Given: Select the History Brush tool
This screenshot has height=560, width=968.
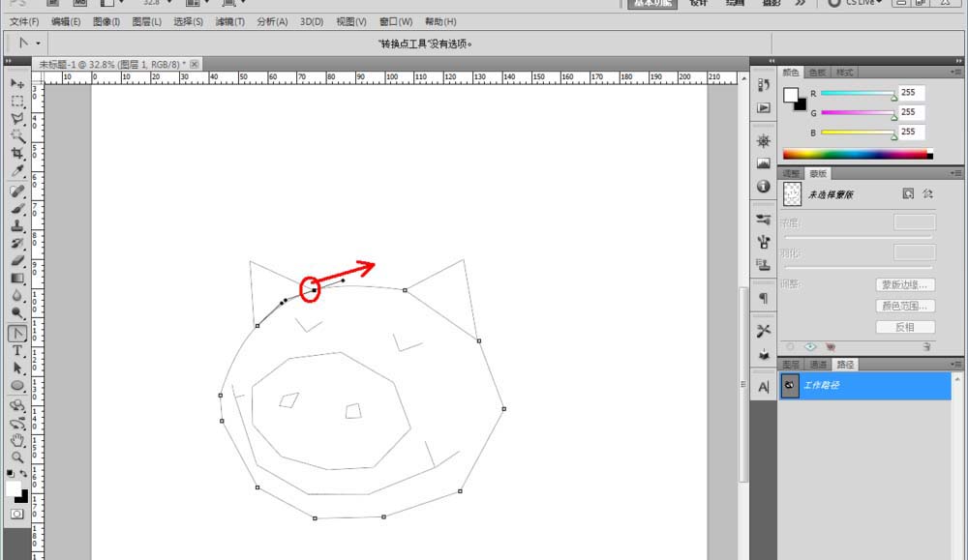Looking at the screenshot, I should point(17,243).
